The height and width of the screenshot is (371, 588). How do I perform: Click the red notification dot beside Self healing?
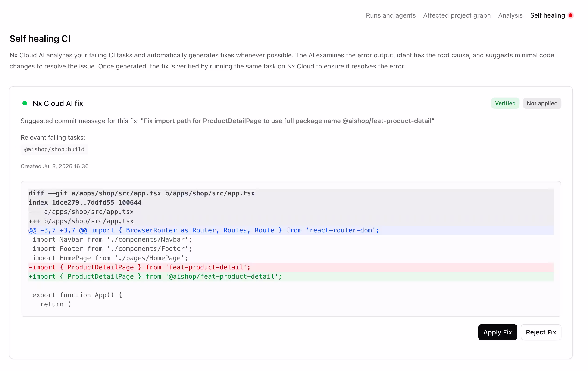tap(571, 15)
